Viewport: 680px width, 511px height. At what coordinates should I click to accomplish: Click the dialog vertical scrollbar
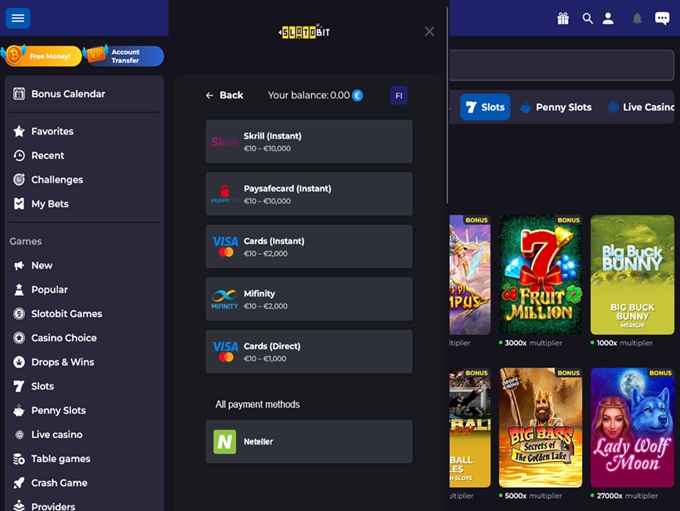point(447,104)
